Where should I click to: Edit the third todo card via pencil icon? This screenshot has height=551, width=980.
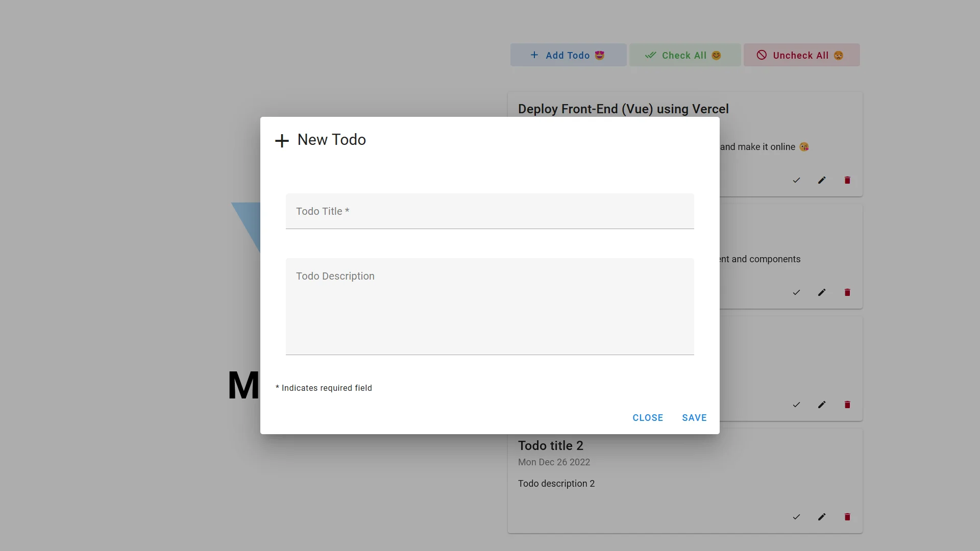tap(822, 405)
